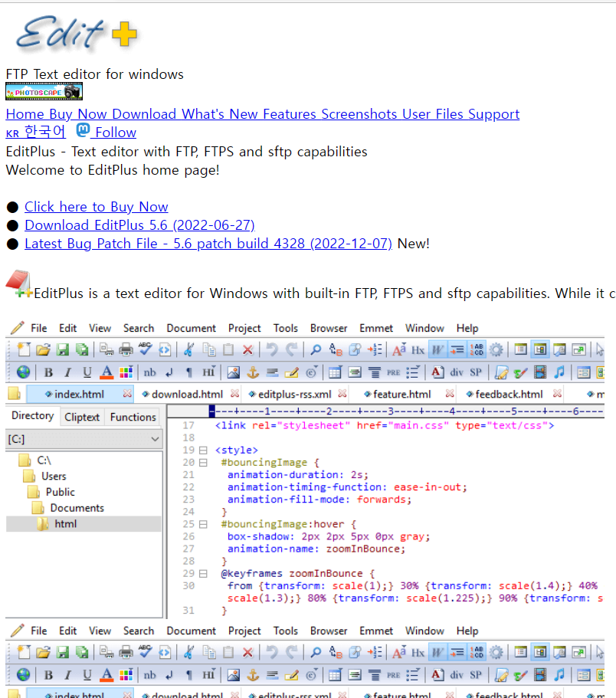Screen dimensions: 616x698
Task: Close the editplus-rss.xml tab in upper screenshot
Action: [x=342, y=394]
